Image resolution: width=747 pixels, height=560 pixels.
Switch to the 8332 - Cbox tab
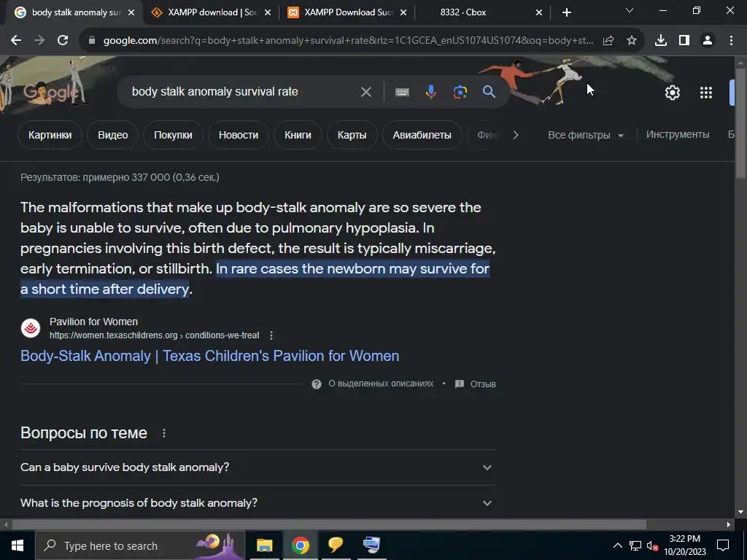click(482, 12)
